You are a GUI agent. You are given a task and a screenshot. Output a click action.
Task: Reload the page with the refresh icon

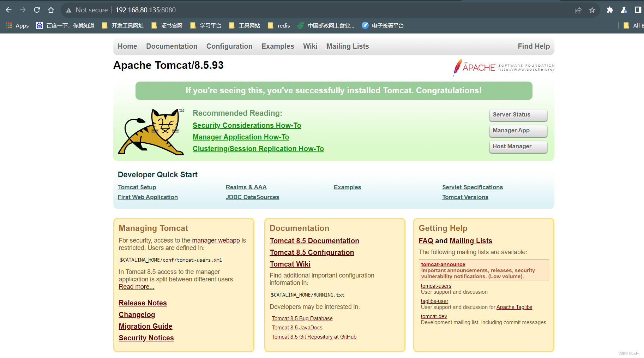(x=37, y=10)
